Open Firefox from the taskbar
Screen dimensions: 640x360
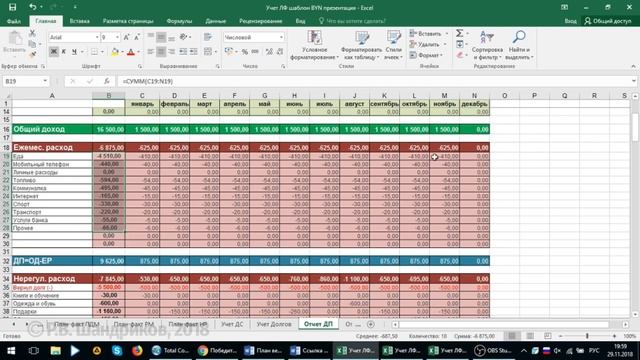[137, 350]
